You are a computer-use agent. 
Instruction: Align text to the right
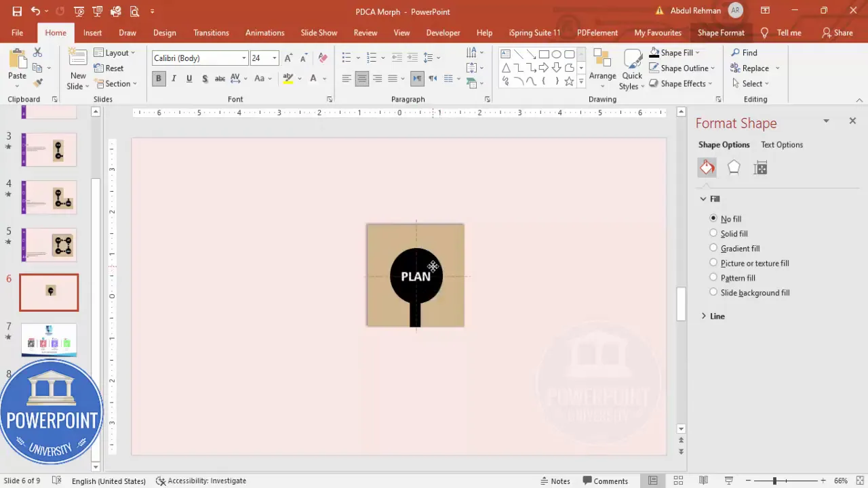(x=377, y=79)
